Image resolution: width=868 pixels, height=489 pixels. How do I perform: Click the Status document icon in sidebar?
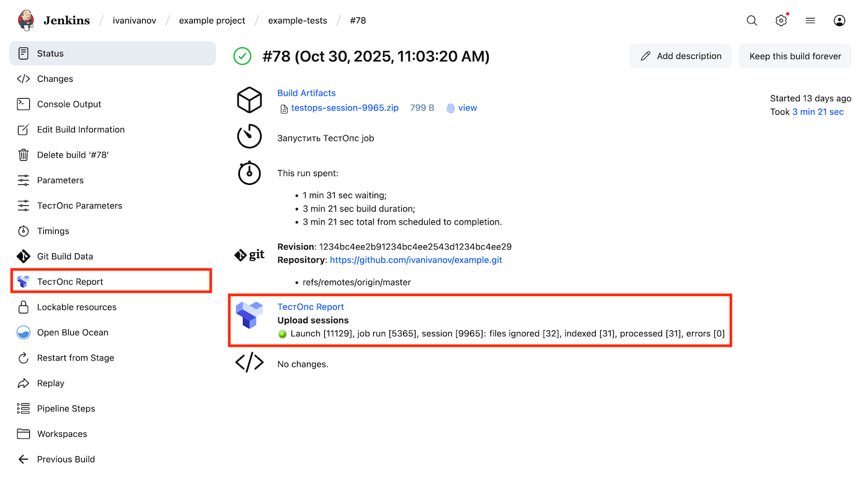24,53
